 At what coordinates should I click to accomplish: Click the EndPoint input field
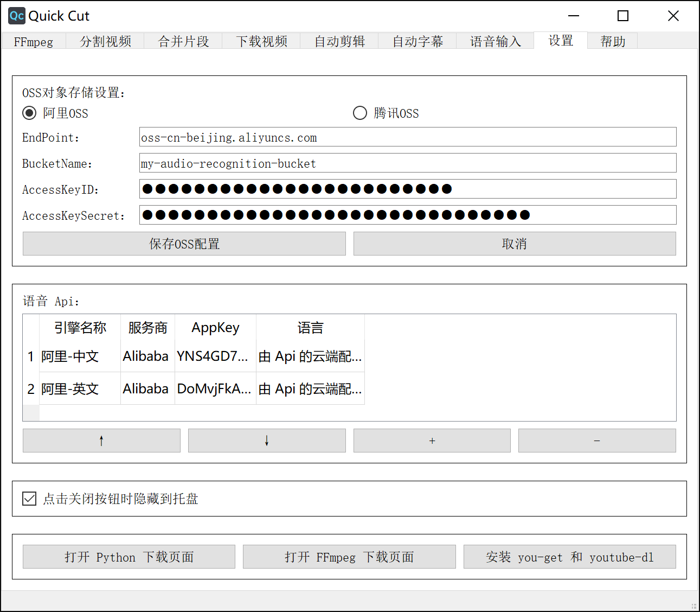click(x=408, y=137)
